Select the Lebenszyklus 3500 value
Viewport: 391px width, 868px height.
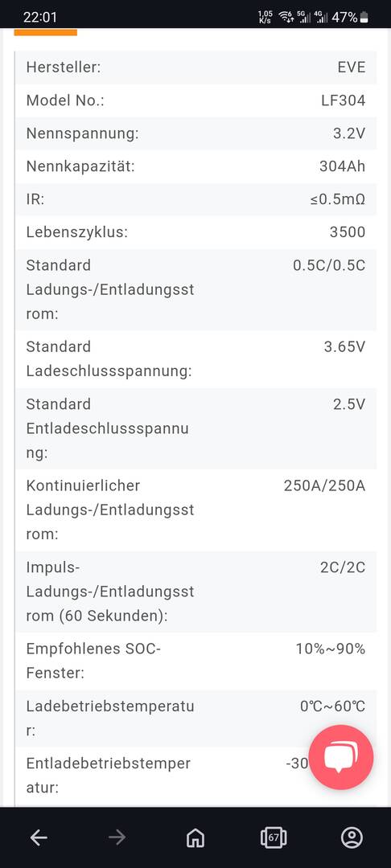[348, 232]
